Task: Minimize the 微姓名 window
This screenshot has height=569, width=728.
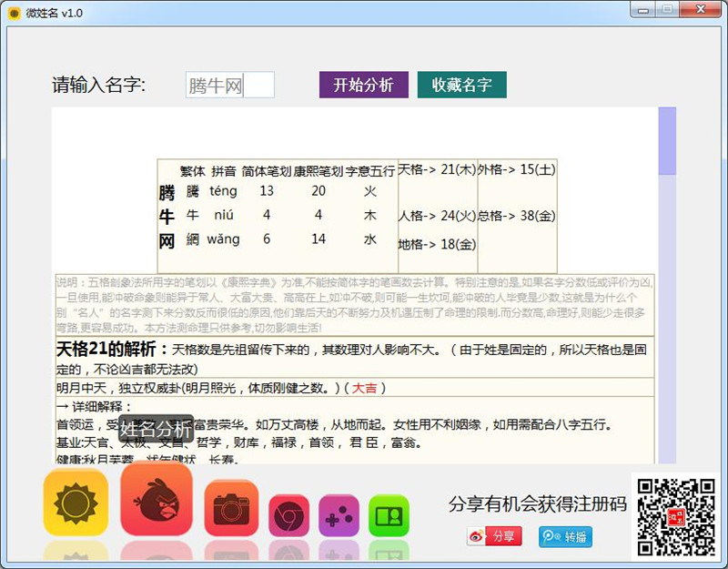Action: tap(645, 10)
